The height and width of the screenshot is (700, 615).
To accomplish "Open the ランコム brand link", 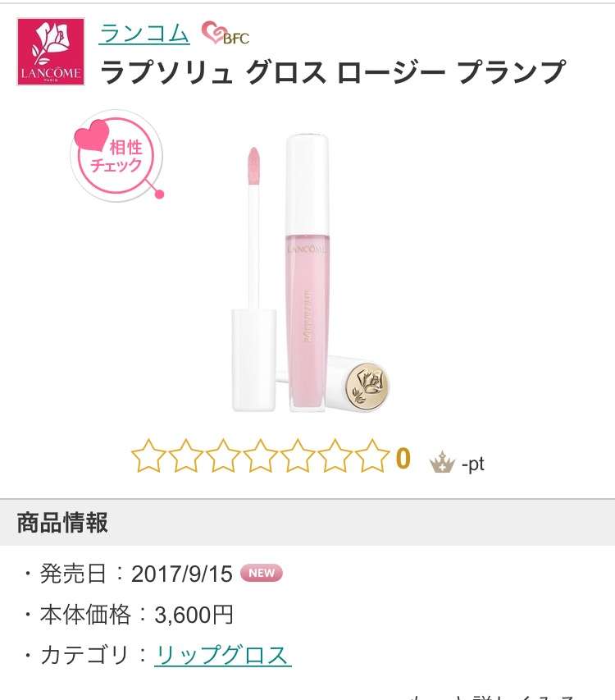I will [144, 33].
